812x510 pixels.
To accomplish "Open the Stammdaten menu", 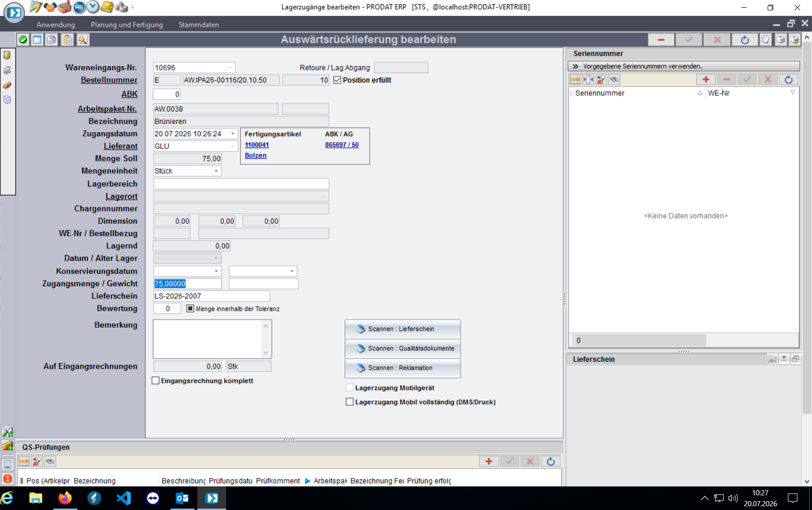I will pos(199,25).
